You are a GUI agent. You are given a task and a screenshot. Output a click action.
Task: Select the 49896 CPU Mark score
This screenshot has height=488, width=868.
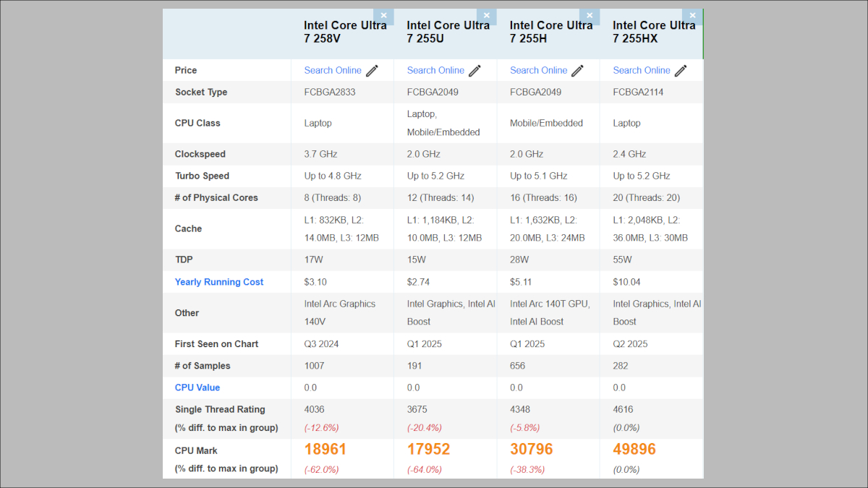(634, 450)
